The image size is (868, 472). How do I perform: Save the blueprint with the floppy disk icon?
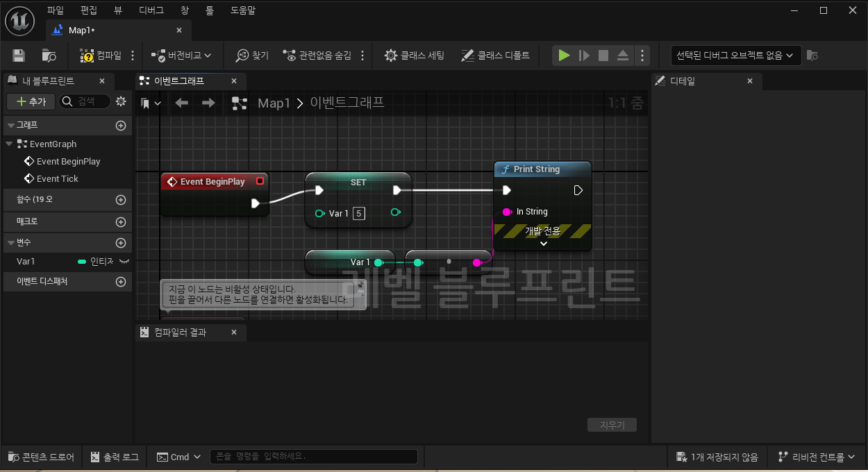pyautogui.click(x=19, y=56)
